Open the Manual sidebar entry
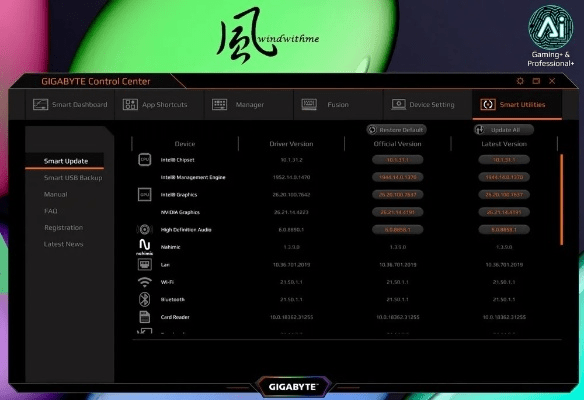This screenshot has width=584, height=400. pyautogui.click(x=55, y=194)
